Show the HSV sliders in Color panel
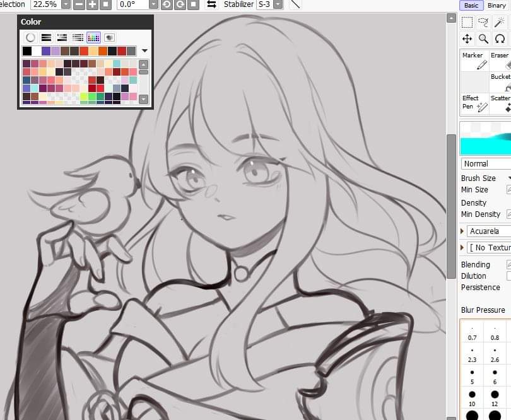The width and height of the screenshot is (511, 420). click(62, 38)
